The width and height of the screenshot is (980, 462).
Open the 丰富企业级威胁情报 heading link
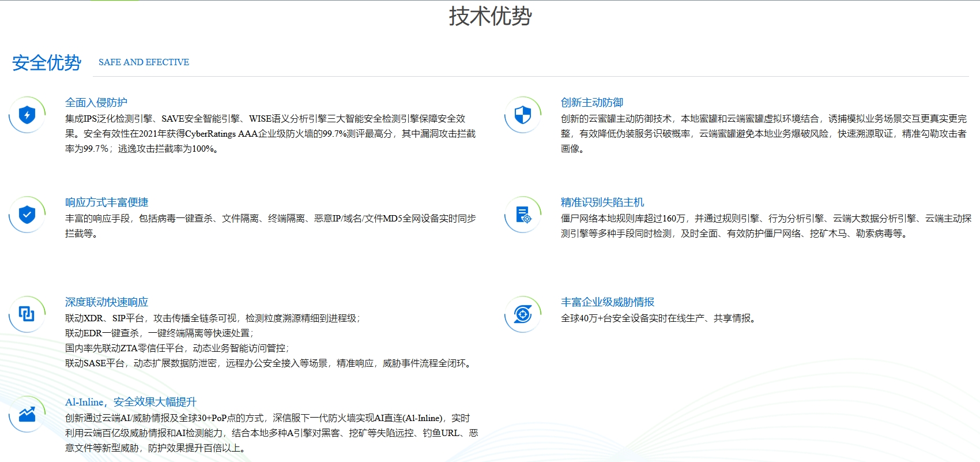608,302
